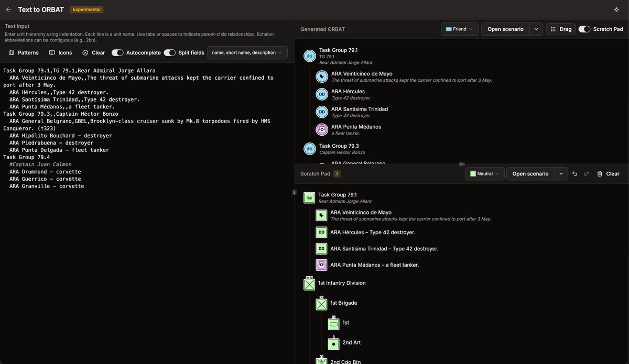Undo the last Scratch Pad action
The height and width of the screenshot is (364, 629).
[x=574, y=173]
